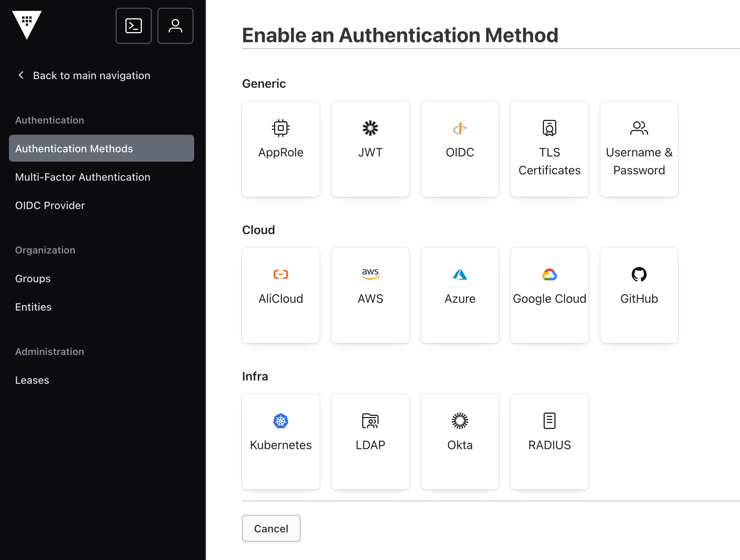Choose the LDAP method tile
The image size is (740, 560).
click(370, 441)
